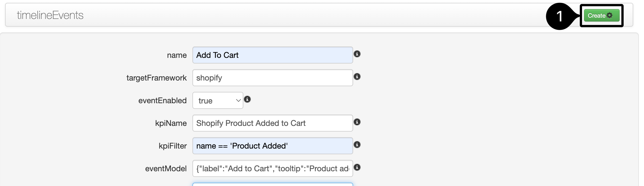Image resolution: width=644 pixels, height=186 pixels.
Task: Click the 'kpiName' label text
Action: [x=171, y=123]
